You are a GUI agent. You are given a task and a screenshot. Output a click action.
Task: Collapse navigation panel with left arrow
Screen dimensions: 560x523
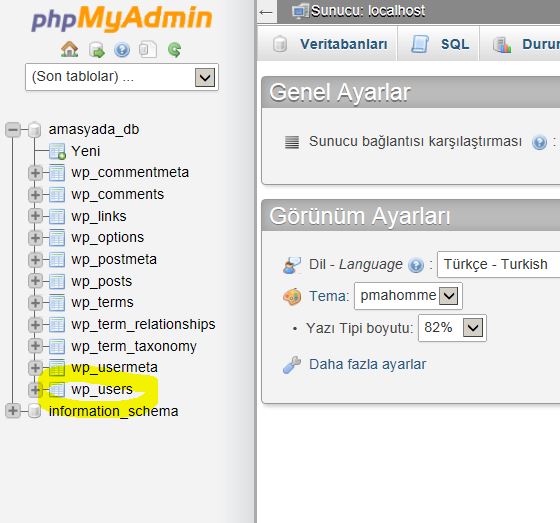pos(266,13)
